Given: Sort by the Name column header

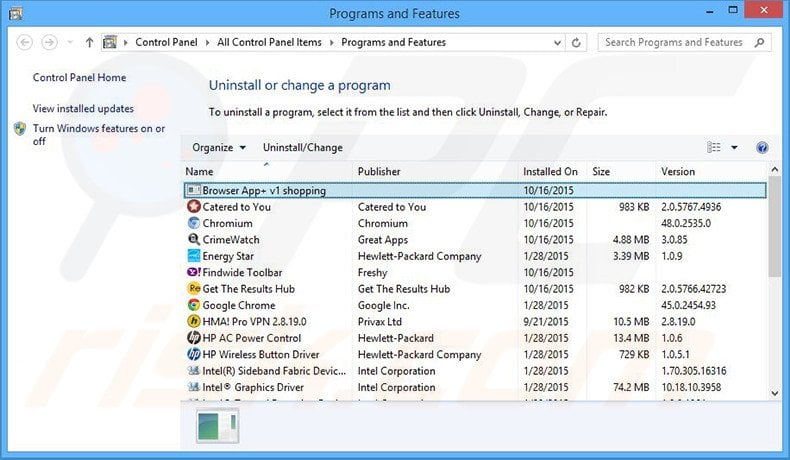Looking at the screenshot, I should coord(267,171).
